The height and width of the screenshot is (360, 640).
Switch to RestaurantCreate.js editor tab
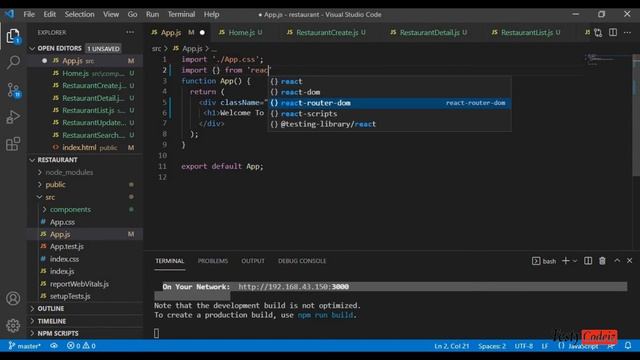tap(327, 32)
